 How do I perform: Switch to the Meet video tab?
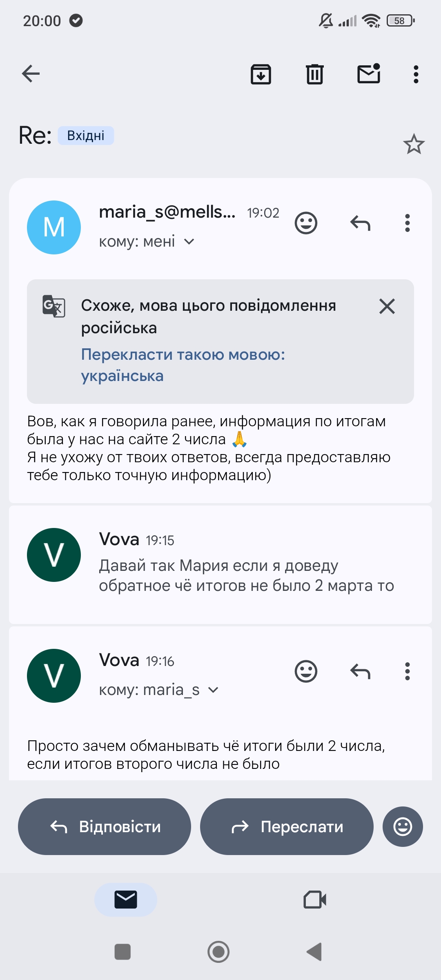[315, 900]
